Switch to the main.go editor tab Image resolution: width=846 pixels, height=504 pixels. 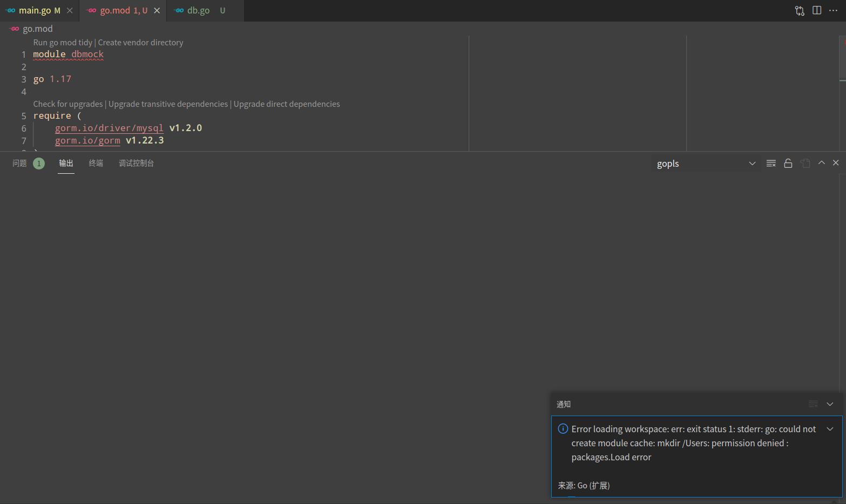(39, 10)
